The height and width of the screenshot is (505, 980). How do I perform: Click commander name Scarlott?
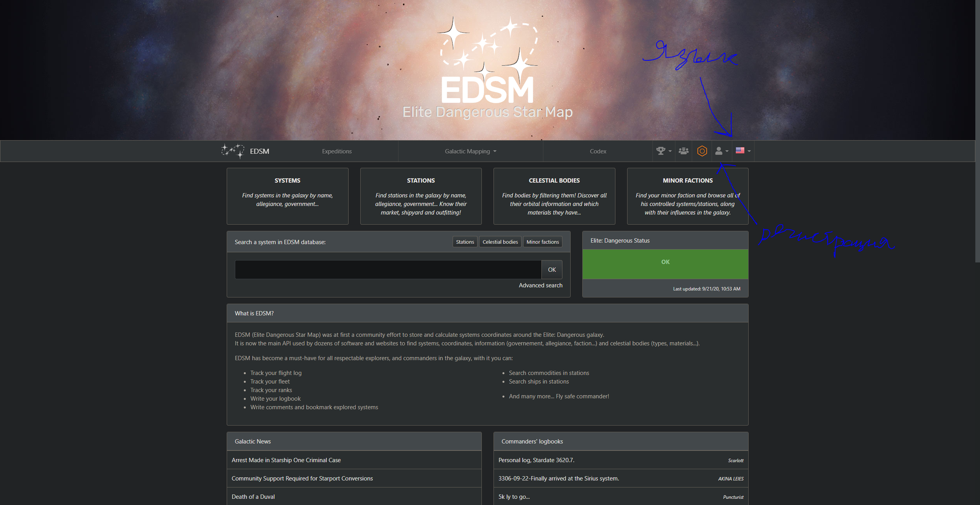tap(736, 461)
